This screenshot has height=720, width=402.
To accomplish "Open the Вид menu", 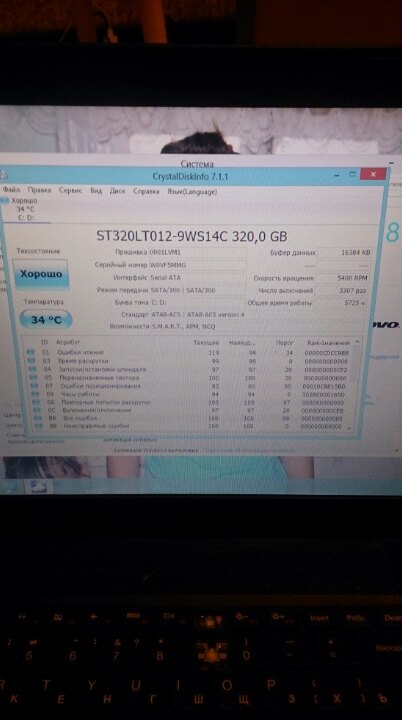I will coord(96,191).
